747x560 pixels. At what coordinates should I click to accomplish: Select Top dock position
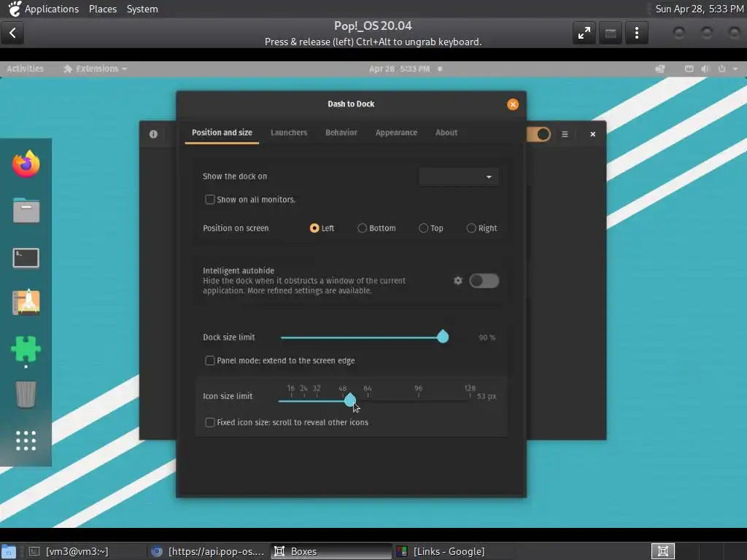(423, 228)
